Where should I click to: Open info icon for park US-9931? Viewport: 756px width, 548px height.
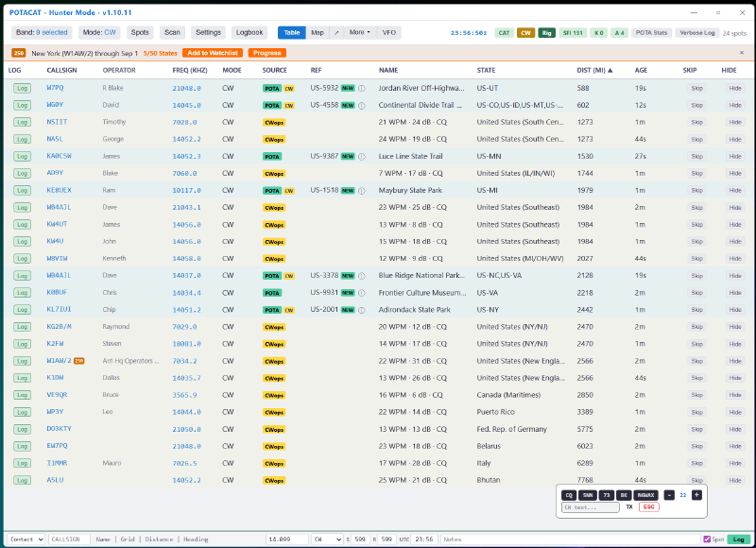coord(362,293)
